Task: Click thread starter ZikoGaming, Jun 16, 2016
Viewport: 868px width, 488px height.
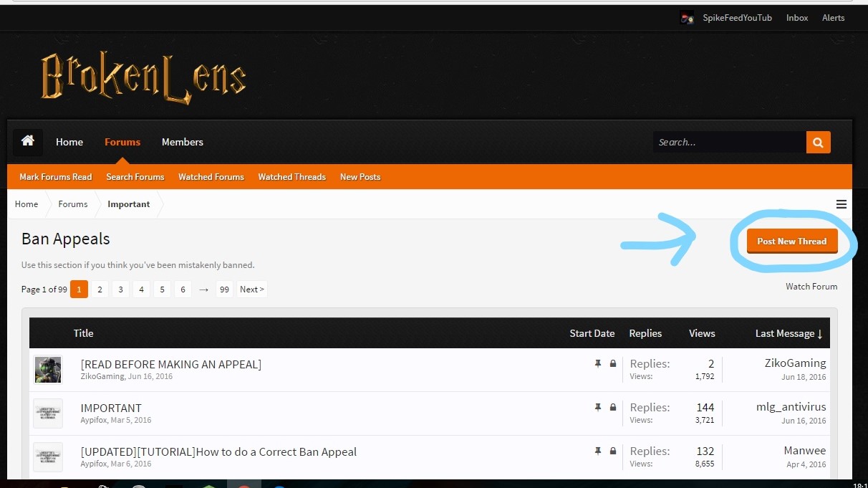Action: 126,376
